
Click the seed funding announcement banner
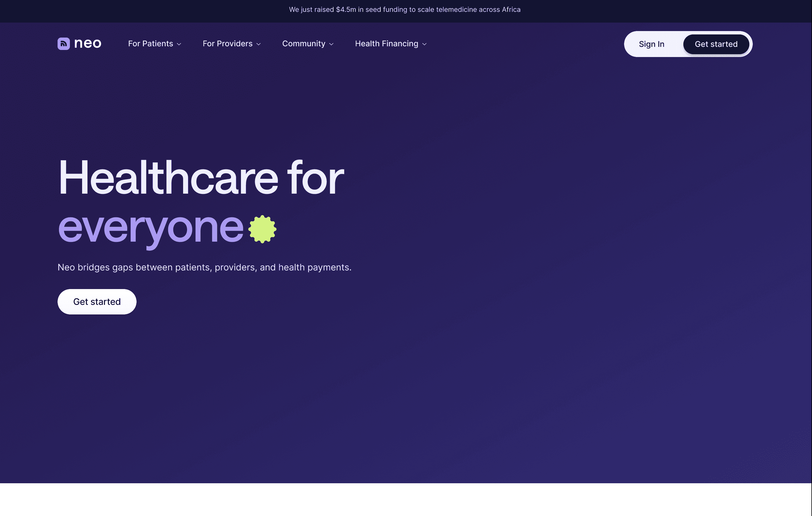[405, 9]
